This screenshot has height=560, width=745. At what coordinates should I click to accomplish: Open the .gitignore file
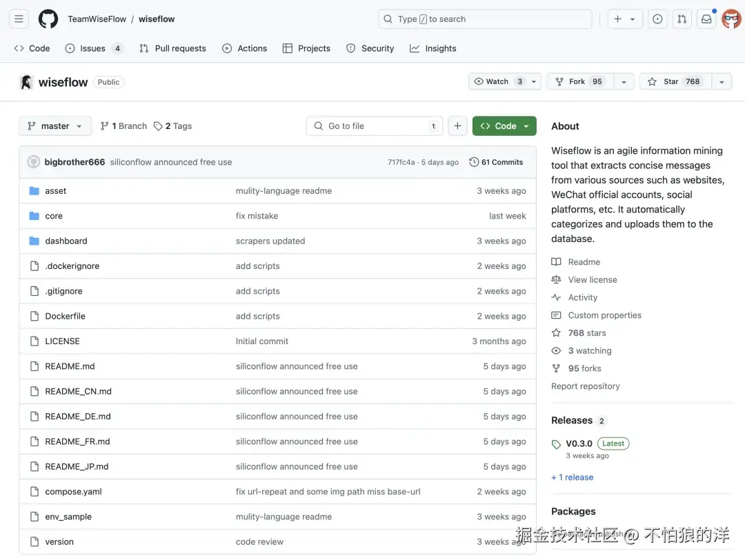click(x=63, y=291)
